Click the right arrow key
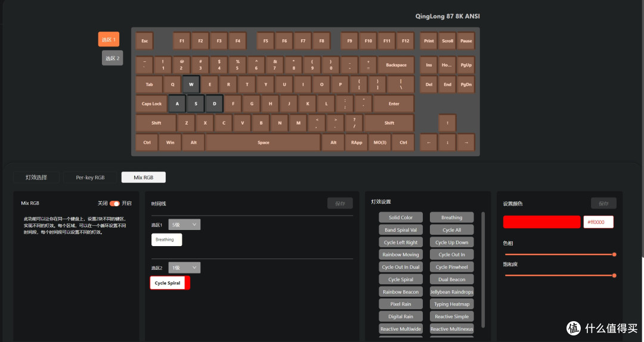 [466, 142]
